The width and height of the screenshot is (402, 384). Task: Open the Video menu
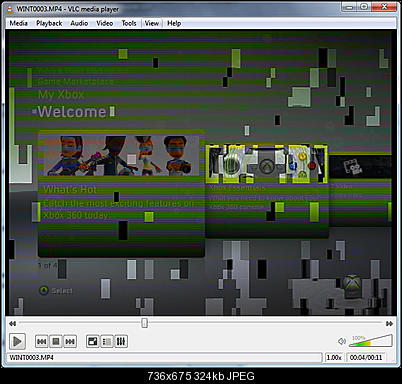[104, 23]
